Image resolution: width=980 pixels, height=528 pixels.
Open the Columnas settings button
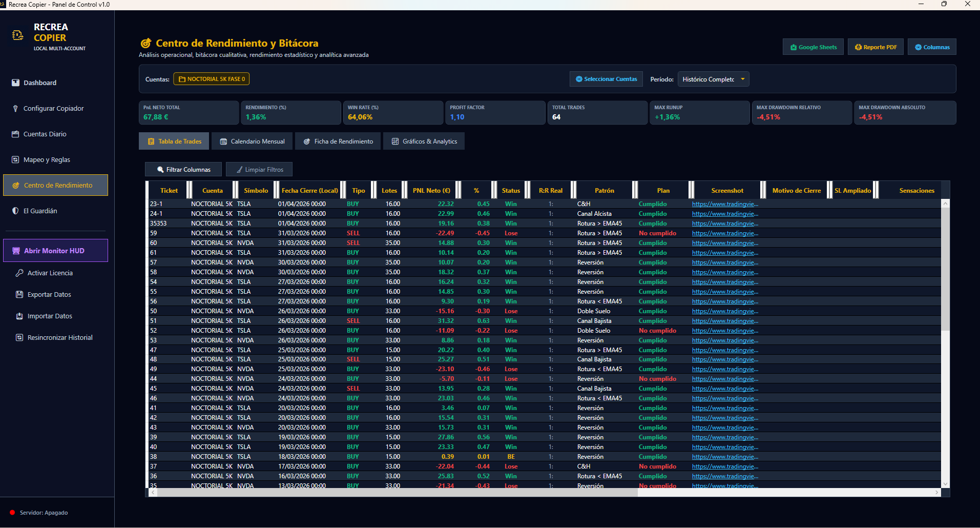click(x=932, y=47)
